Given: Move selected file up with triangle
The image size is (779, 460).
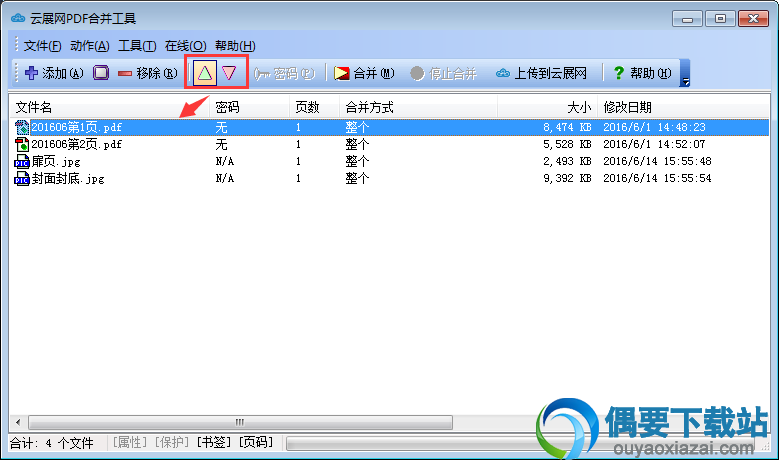Looking at the screenshot, I should (205, 73).
